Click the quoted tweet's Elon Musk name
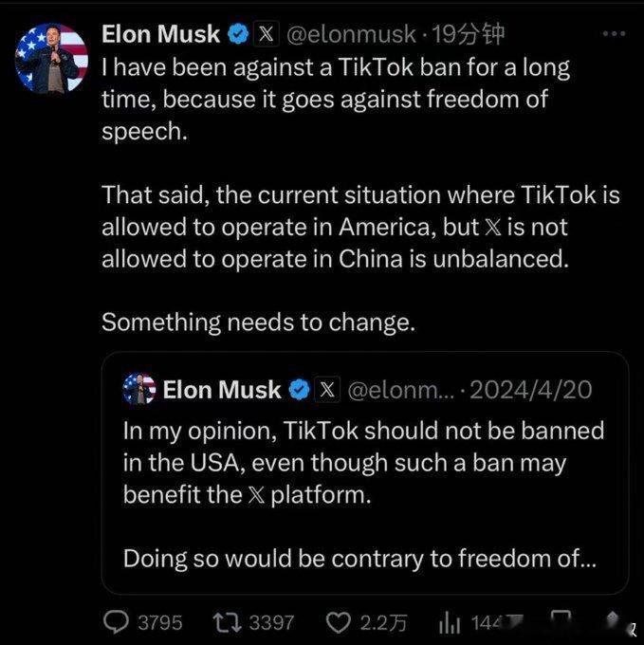The image size is (644, 645). (222, 389)
